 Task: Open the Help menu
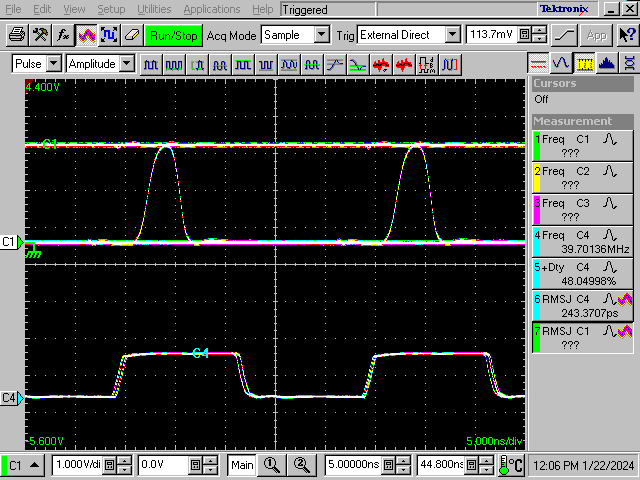262,9
